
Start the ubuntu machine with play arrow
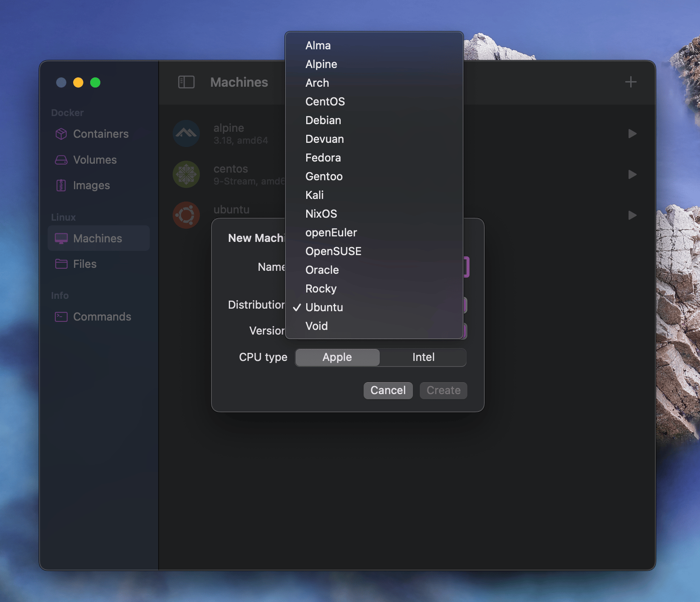pyautogui.click(x=632, y=215)
